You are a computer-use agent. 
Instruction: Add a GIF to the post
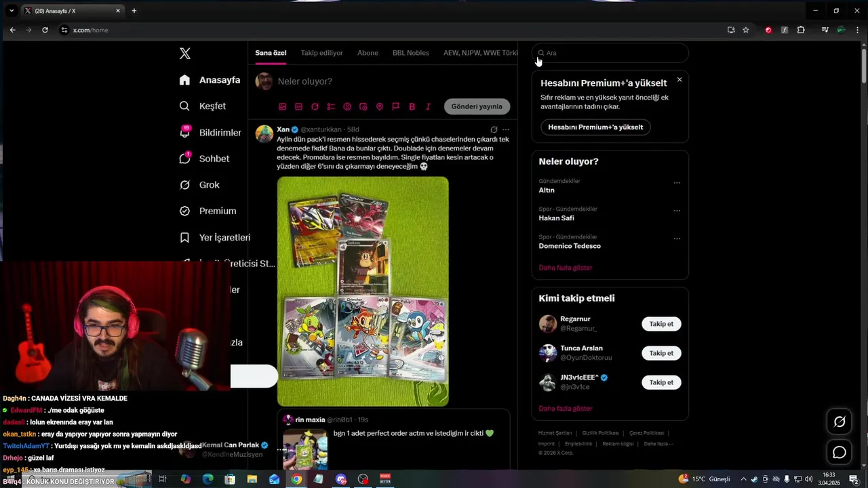click(x=298, y=106)
